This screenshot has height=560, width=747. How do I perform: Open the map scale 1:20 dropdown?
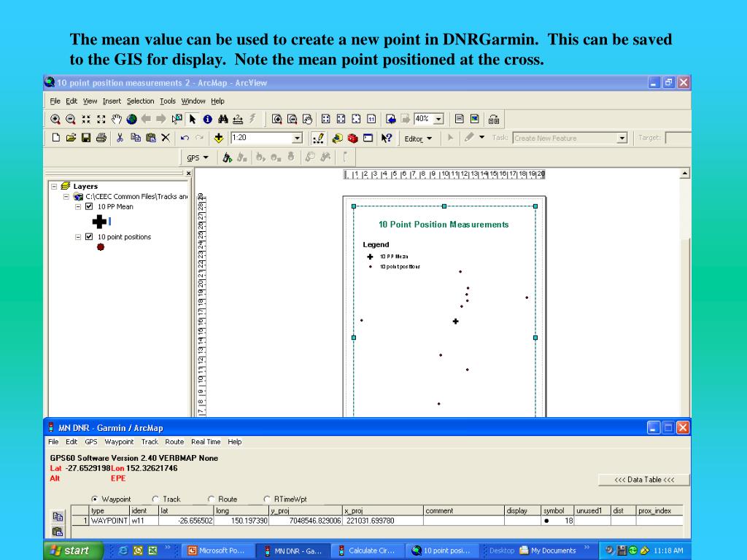(x=298, y=138)
